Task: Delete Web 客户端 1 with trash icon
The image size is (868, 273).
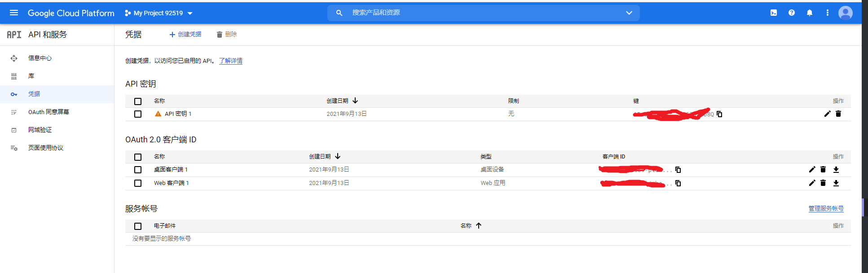Action: point(823,183)
